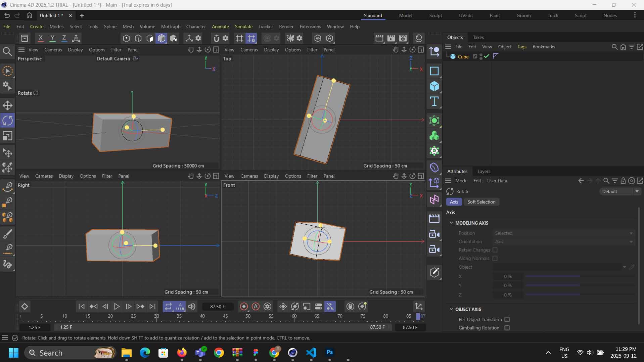
Task: Open the Simulate menu
Action: (x=244, y=27)
